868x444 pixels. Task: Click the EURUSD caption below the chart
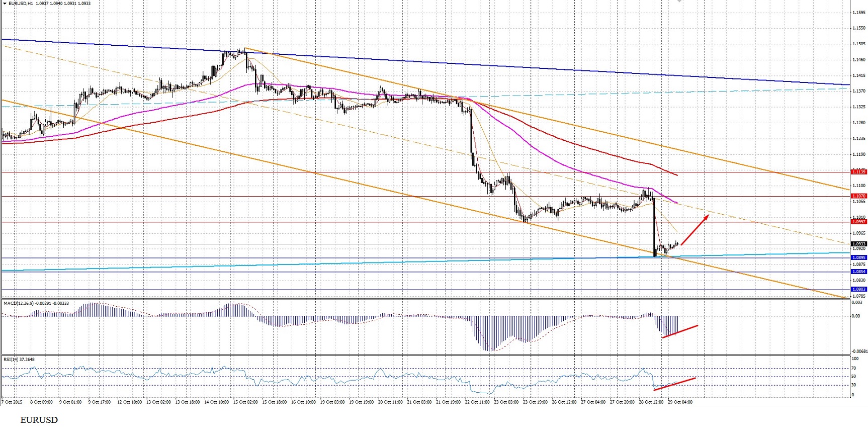click(39, 420)
